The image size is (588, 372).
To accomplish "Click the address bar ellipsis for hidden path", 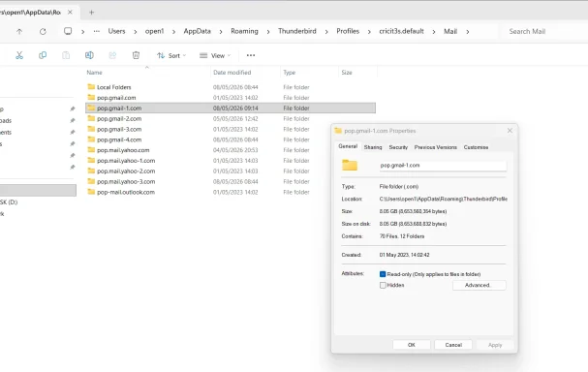I will coord(97,32).
